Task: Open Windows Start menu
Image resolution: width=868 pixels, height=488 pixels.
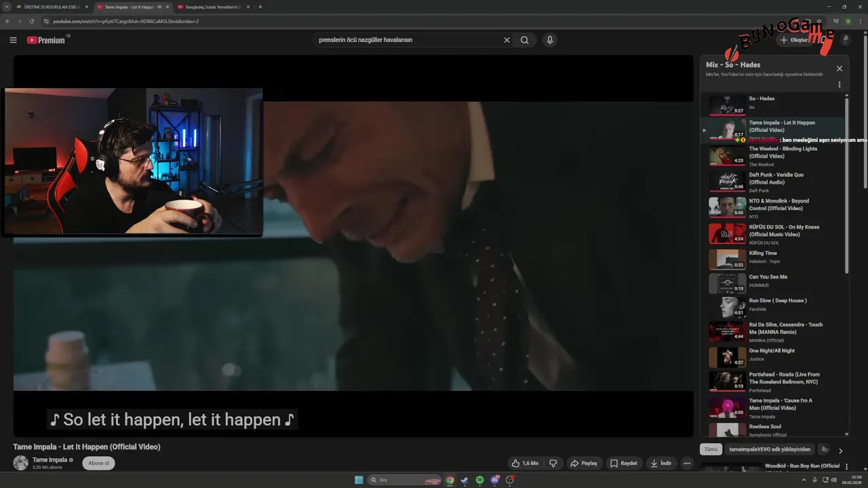Action: coord(359,480)
